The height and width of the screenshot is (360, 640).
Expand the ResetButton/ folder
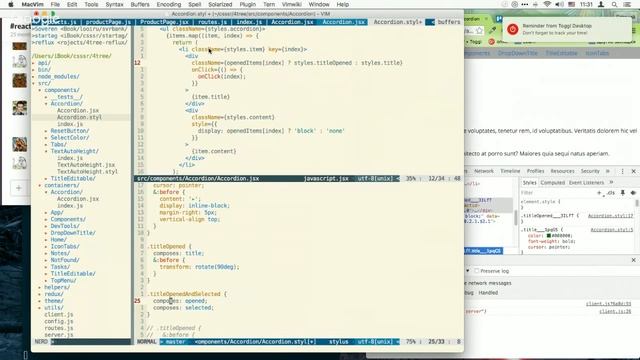point(46,131)
